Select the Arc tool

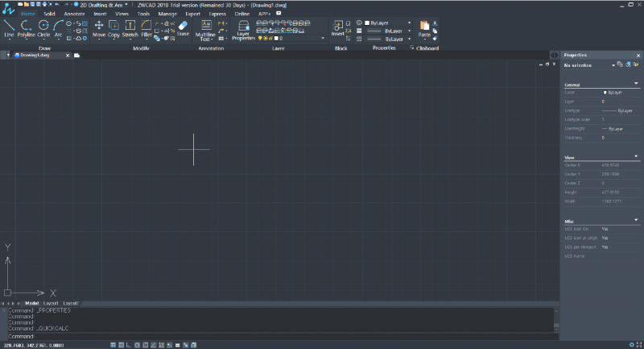pos(58,28)
